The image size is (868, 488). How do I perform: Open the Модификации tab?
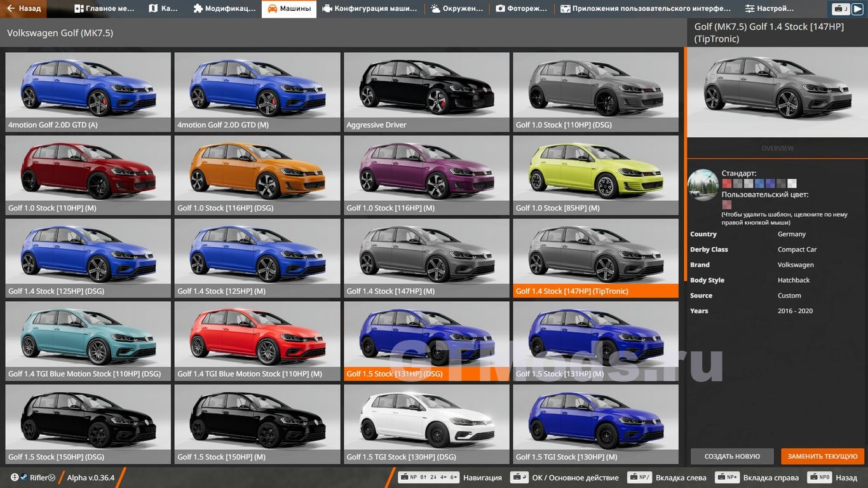[224, 9]
